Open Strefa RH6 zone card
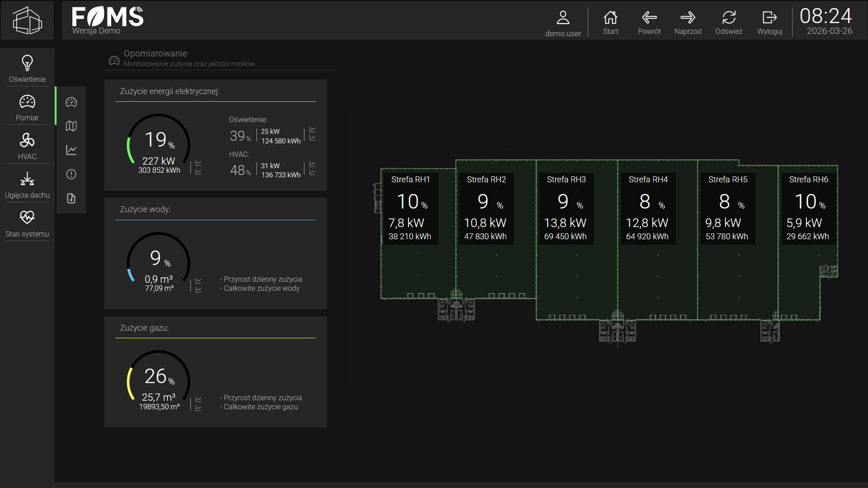This screenshot has width=868, height=488. click(x=808, y=208)
